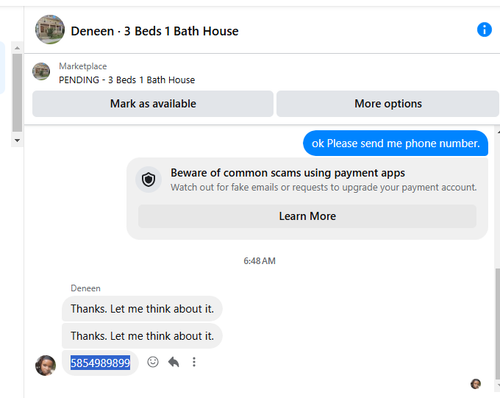
Task: Click the 'ok Please send me phone number.' bubble
Action: pyautogui.click(x=395, y=143)
